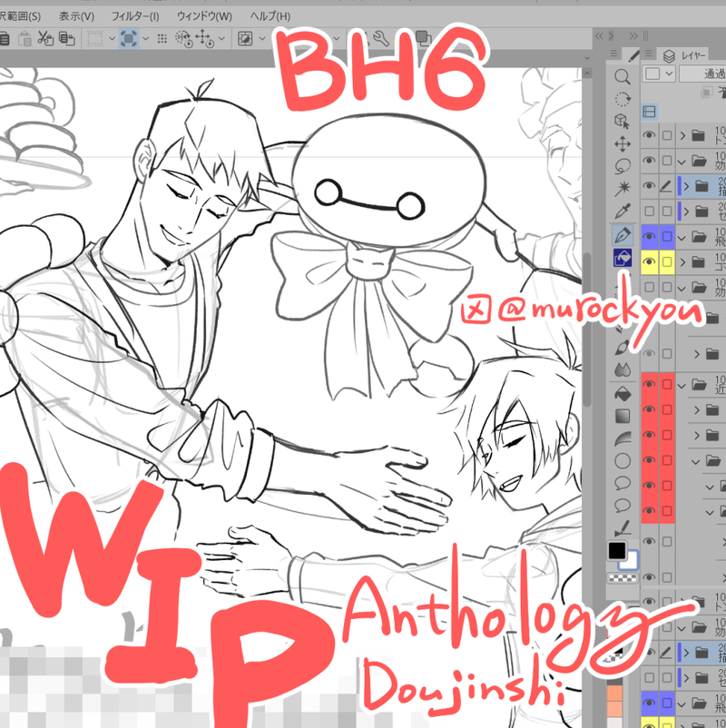Toggle the red lock box of 近 folder row
Viewport: 726px width, 728px height.
click(x=667, y=385)
